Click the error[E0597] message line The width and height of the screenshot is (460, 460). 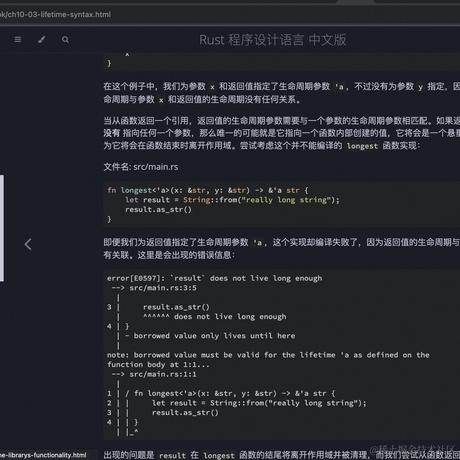[x=215, y=278]
